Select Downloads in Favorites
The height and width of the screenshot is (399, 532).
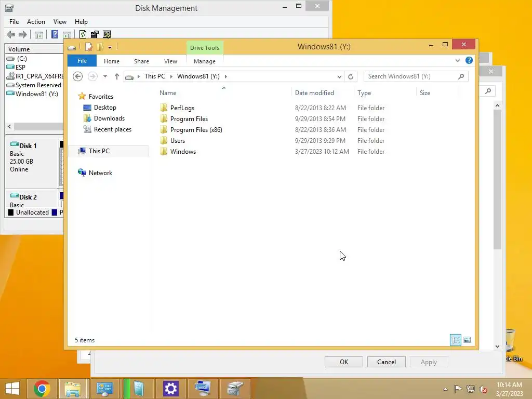coord(109,118)
